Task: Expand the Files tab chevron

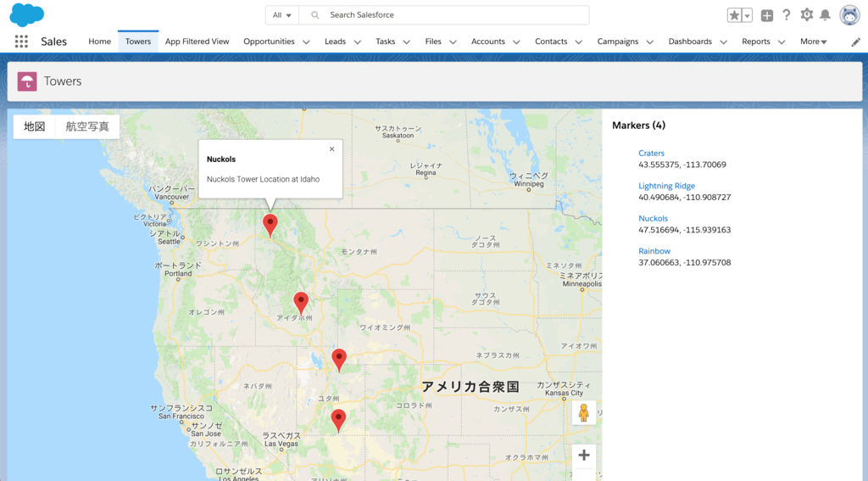Action: click(x=453, y=42)
